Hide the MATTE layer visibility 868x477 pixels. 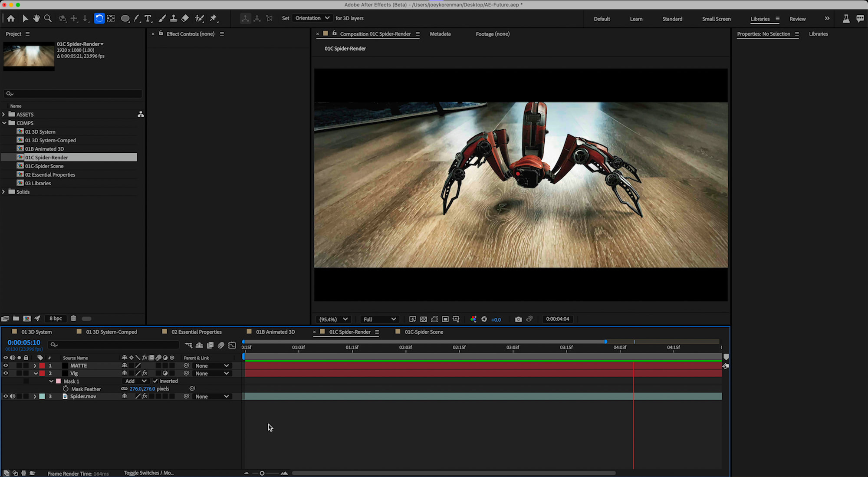(6, 365)
